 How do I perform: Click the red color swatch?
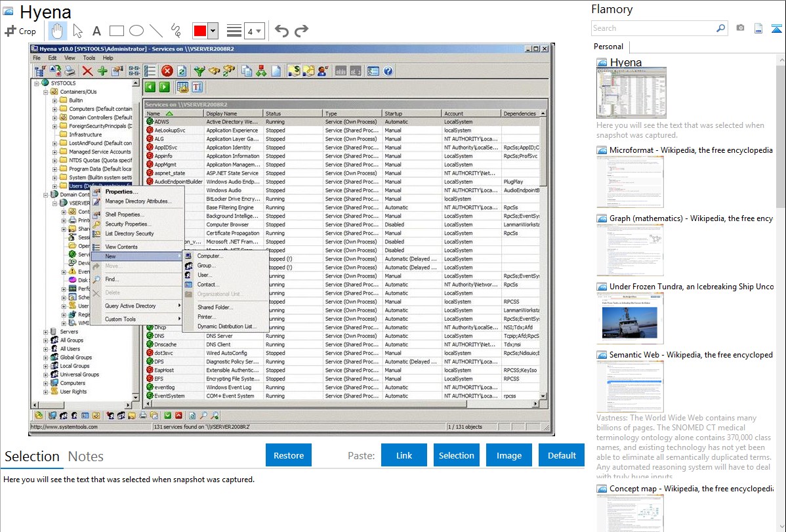pyautogui.click(x=200, y=31)
